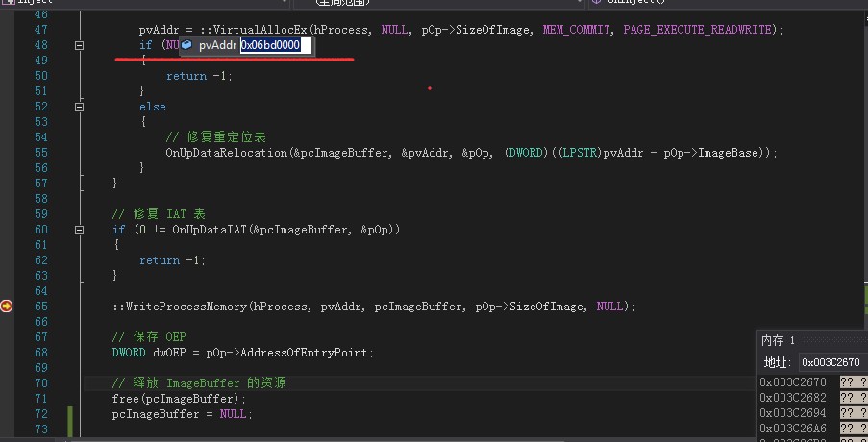Select memory row address 0x003C2694

(x=793, y=412)
